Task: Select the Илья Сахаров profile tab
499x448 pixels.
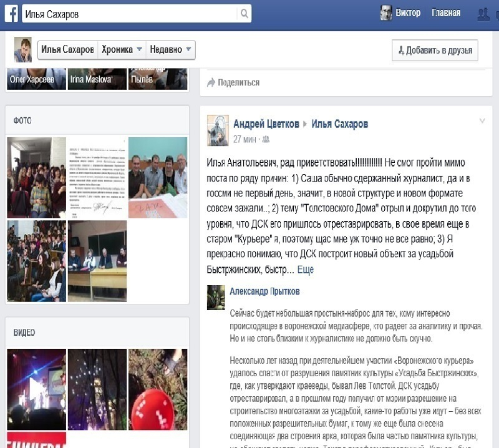Action: (67, 50)
